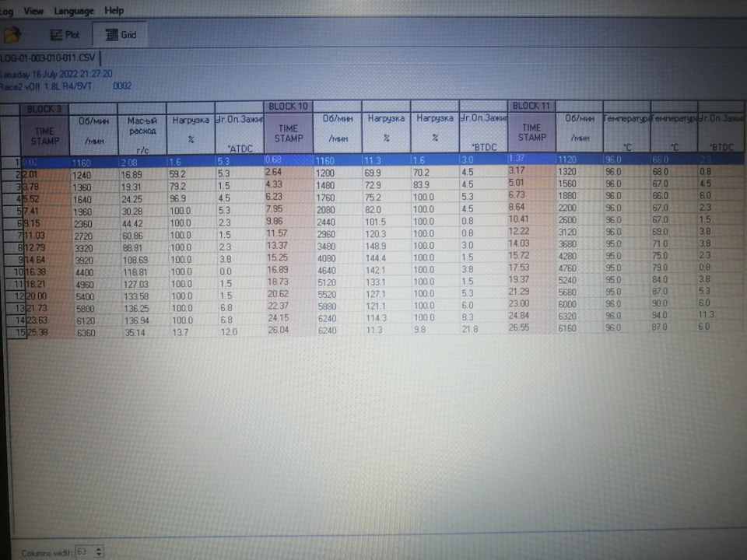
Task: Click the BLOCK 10 header cell
Action: click(288, 107)
